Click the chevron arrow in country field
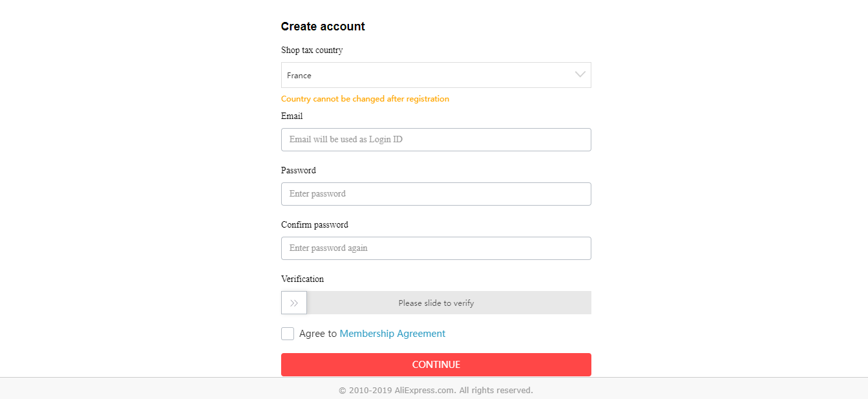Image resolution: width=868 pixels, height=399 pixels. click(x=580, y=75)
